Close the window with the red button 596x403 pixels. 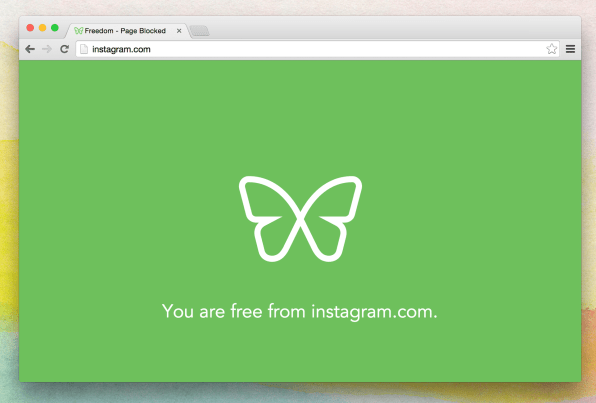30,28
